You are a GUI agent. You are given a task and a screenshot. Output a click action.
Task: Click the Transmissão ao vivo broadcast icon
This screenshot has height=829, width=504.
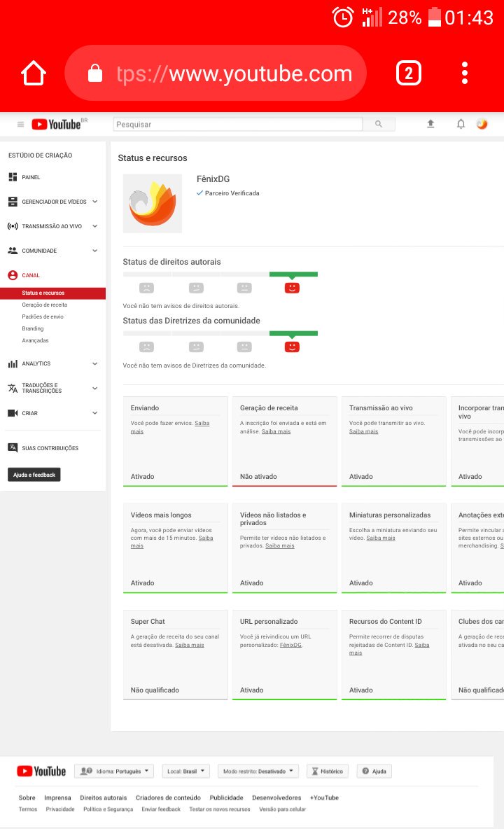[x=13, y=226]
